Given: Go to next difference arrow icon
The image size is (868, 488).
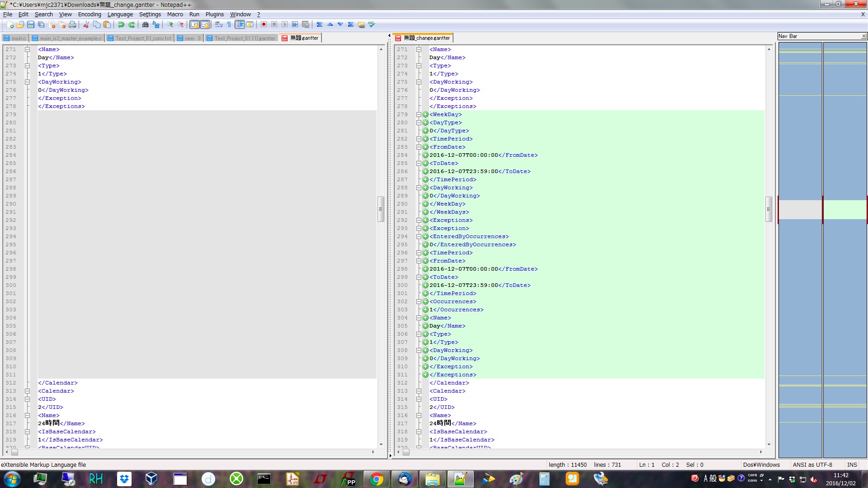Looking at the screenshot, I should 340,24.
